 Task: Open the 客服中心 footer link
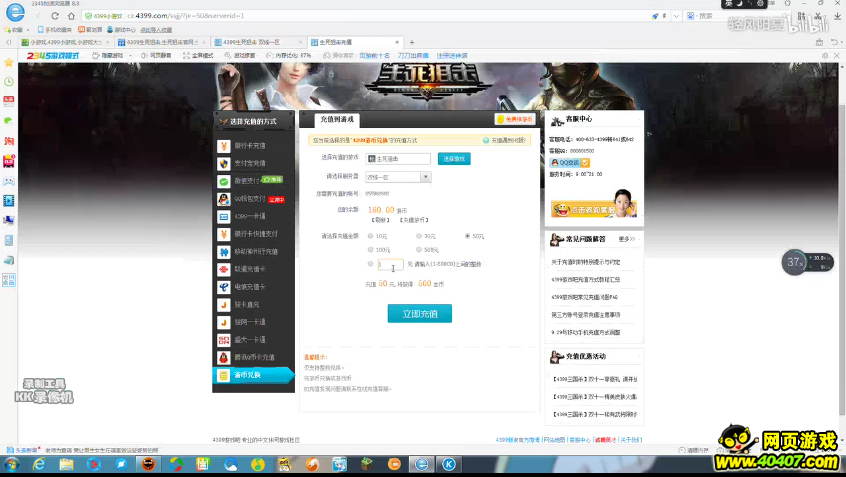pos(580,440)
